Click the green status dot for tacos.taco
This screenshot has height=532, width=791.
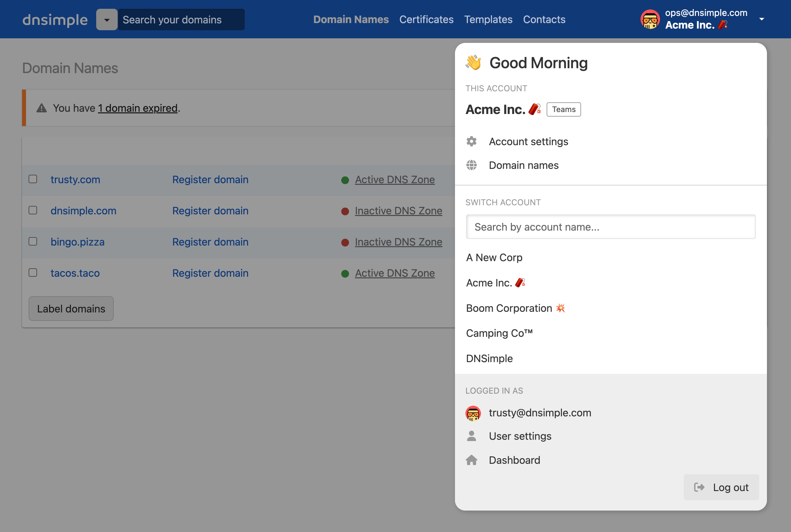pos(345,273)
